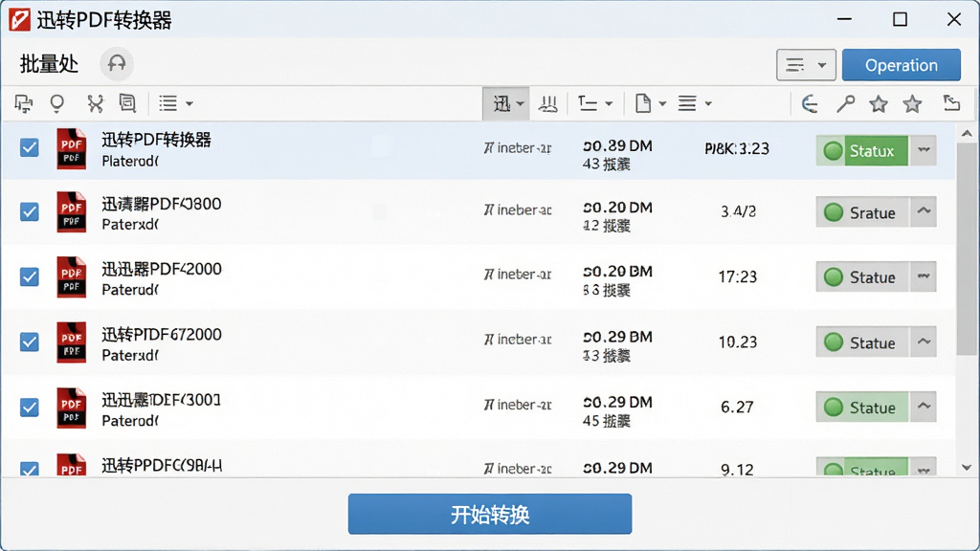Click the PDF icon in the 6.27 row
This screenshot has height=551, width=980.
coord(71,408)
